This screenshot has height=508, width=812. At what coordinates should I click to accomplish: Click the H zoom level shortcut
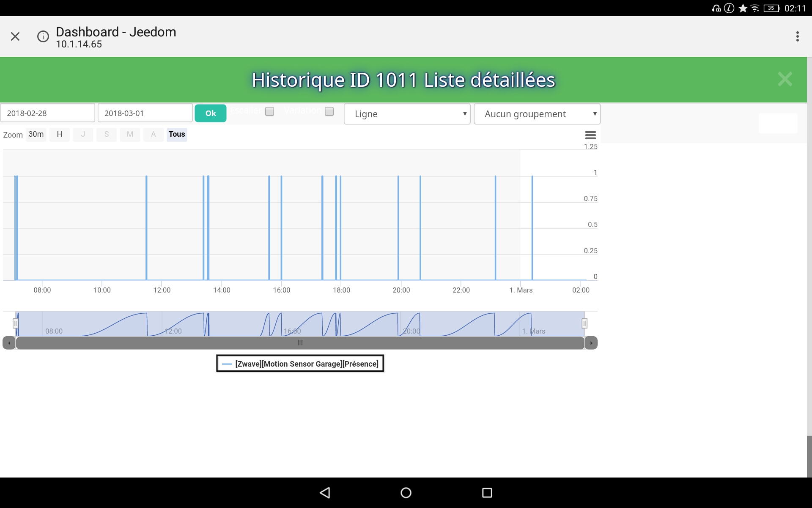(x=59, y=134)
